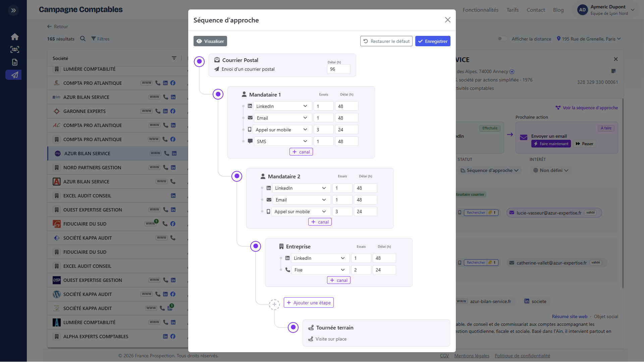
Task: Click Enregistrer button
Action: [x=433, y=41]
